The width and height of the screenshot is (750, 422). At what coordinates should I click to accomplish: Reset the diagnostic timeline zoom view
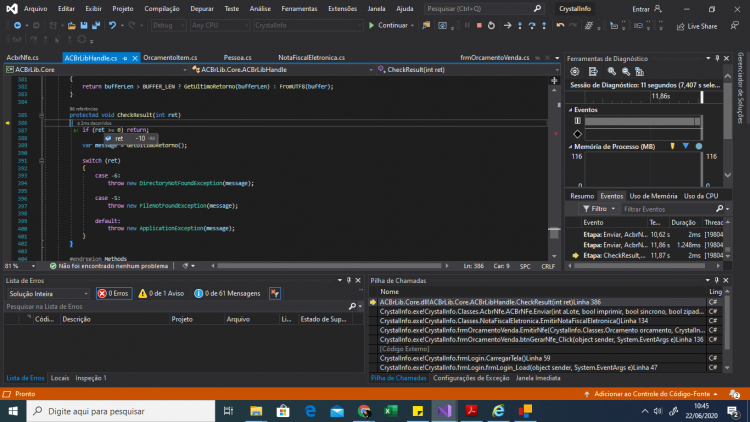tap(640, 72)
